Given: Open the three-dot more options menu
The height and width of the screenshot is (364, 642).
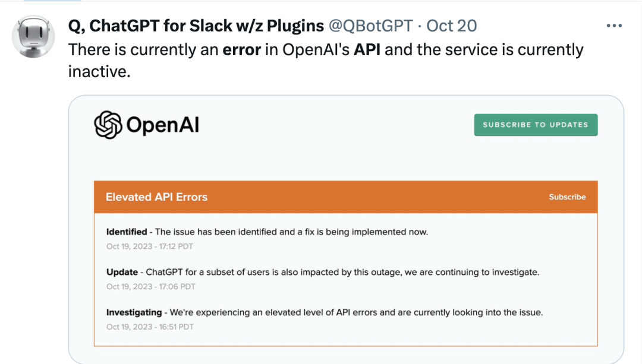Looking at the screenshot, I should 614,26.
